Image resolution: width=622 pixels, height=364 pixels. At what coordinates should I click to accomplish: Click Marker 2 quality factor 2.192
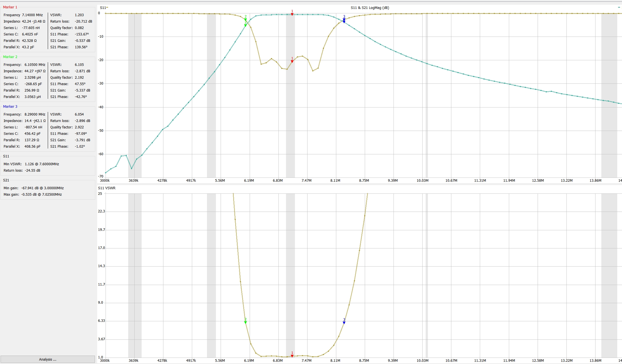(79, 77)
